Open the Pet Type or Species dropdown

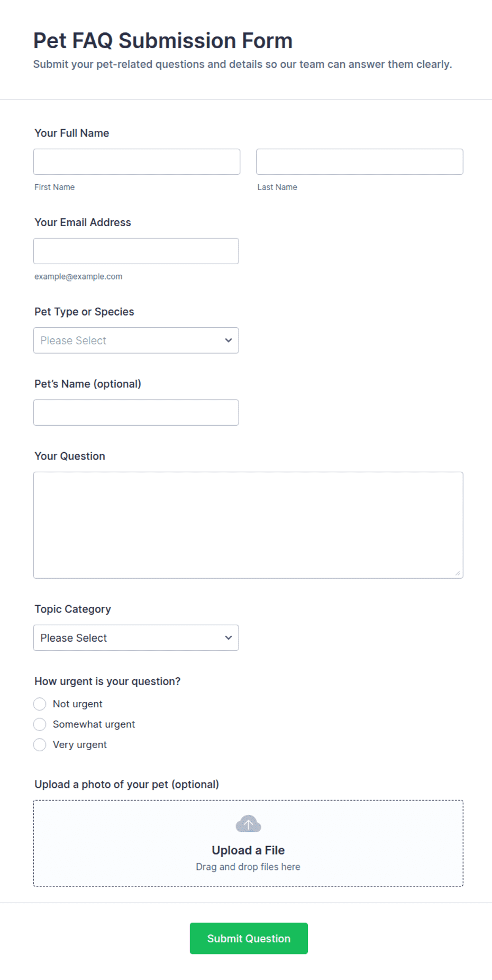point(136,340)
